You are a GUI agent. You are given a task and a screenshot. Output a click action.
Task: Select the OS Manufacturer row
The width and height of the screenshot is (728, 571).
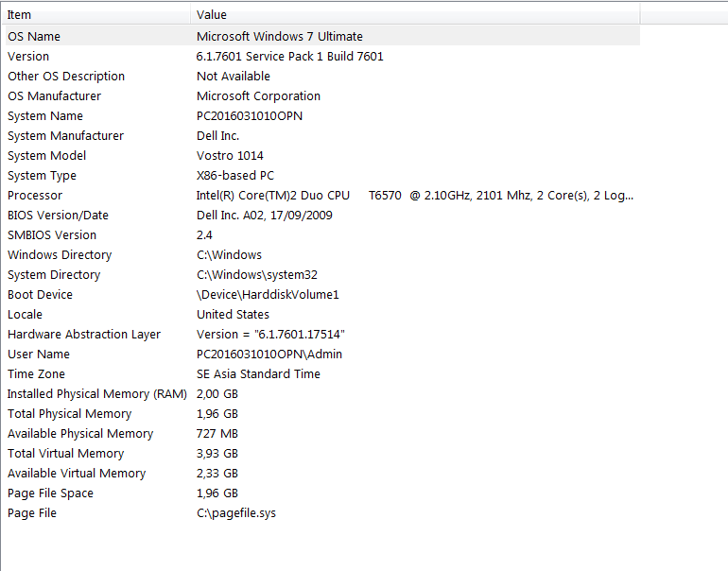click(x=322, y=96)
